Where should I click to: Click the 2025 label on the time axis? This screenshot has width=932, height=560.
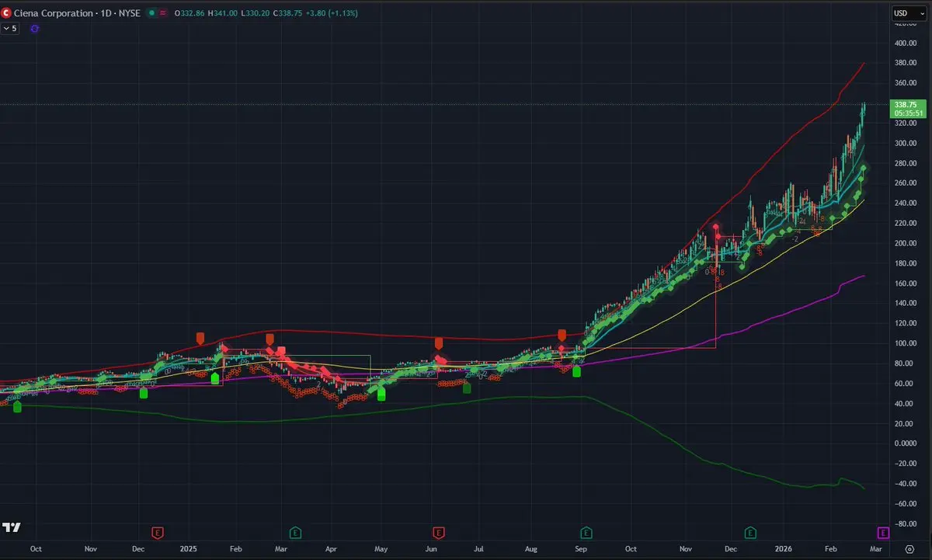pos(190,548)
